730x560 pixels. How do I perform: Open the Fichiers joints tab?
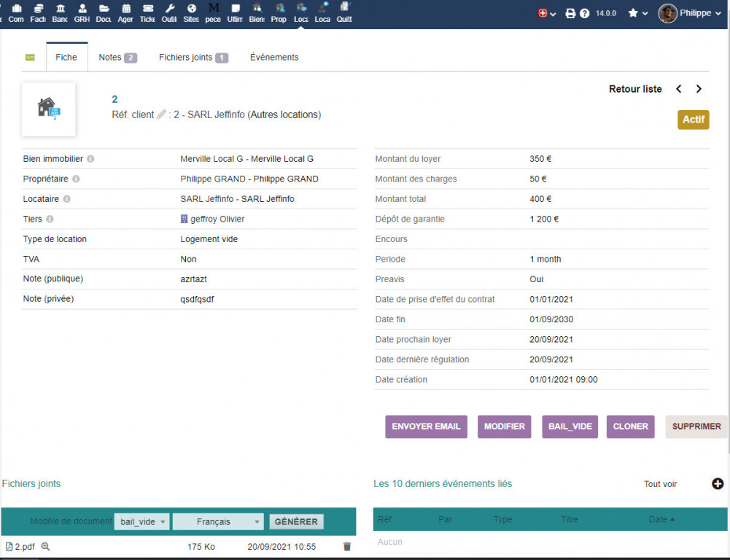pyautogui.click(x=193, y=58)
